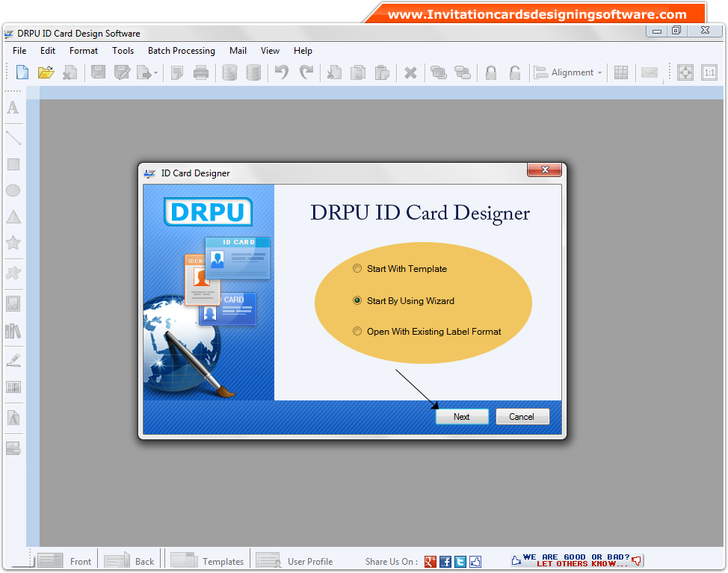The image size is (728, 573).
Task: Select the Text tool in left sidebar
Action: point(13,108)
